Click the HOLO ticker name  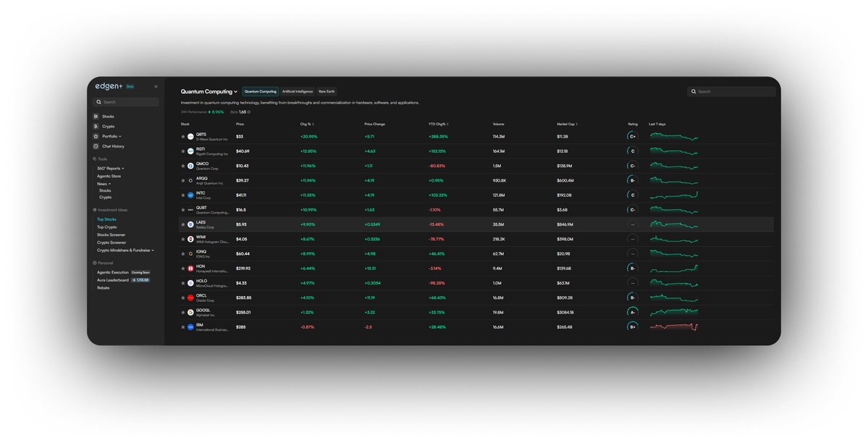(x=201, y=281)
